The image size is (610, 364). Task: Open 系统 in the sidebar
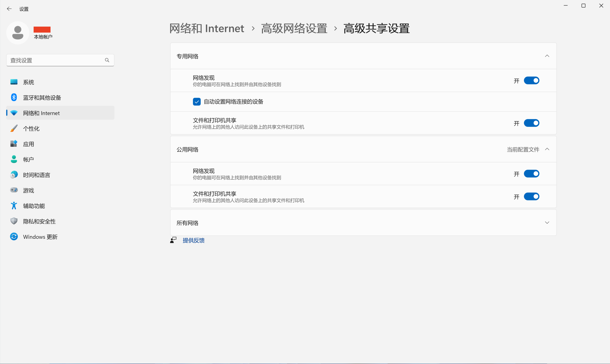[x=28, y=82]
